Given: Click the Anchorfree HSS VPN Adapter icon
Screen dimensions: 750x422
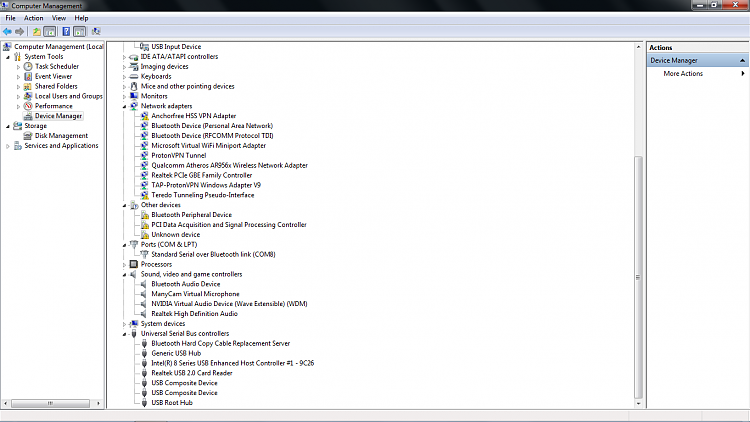Looking at the screenshot, I should click(144, 116).
